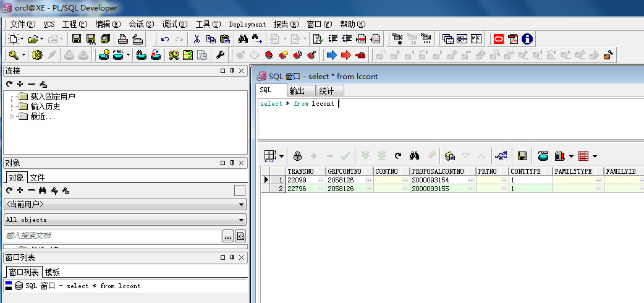Click the Export results save icon in grid toolbar

click(x=522, y=156)
